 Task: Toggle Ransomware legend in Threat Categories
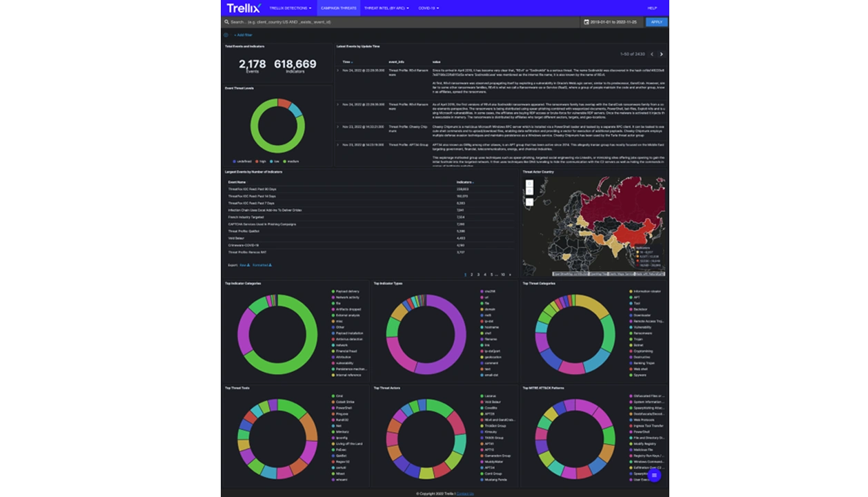point(640,333)
